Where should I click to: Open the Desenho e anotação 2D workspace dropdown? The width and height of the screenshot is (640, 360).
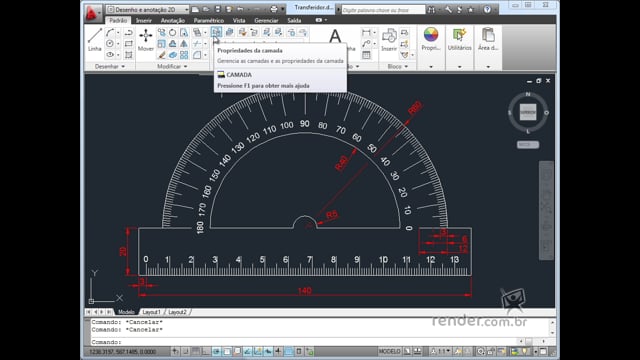click(x=148, y=9)
